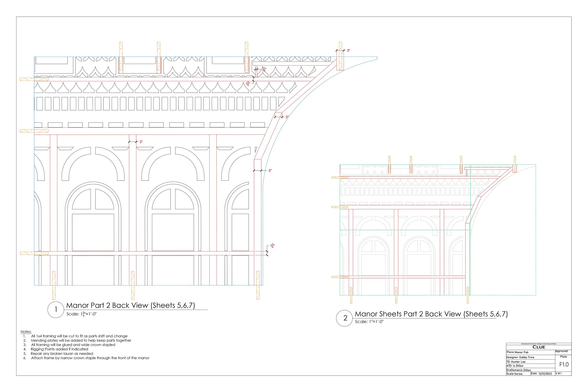Click the "Manor Part 2 Back View" title
Viewport: 588px width, 392px height.
(131, 305)
